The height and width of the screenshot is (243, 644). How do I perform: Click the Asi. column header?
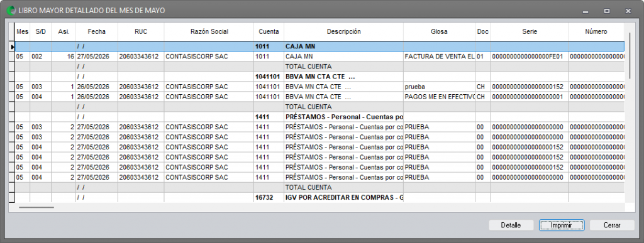coord(64,31)
